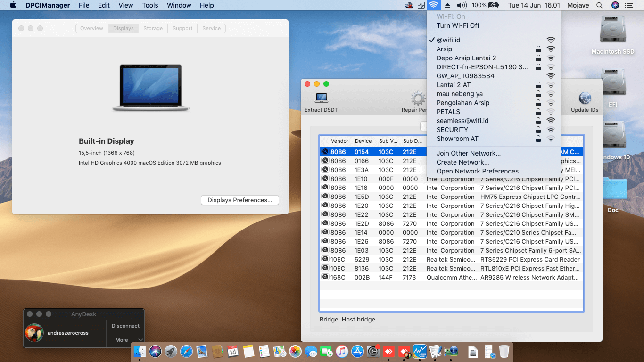
Task: Click the Repair Permissions gear icon
Action: 418,98
